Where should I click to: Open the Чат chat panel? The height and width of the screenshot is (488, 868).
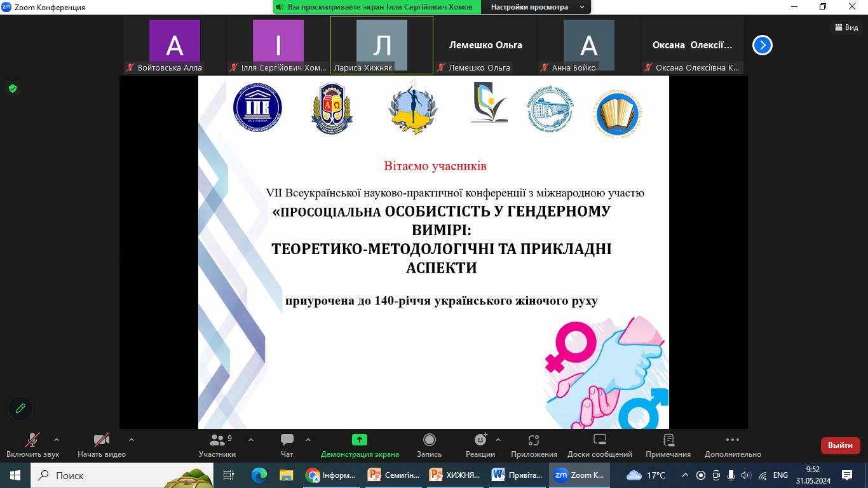(287, 445)
